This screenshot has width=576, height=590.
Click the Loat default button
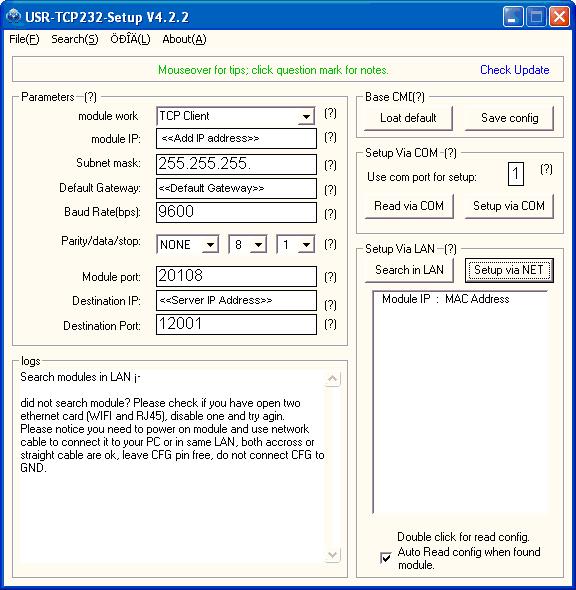click(x=408, y=118)
